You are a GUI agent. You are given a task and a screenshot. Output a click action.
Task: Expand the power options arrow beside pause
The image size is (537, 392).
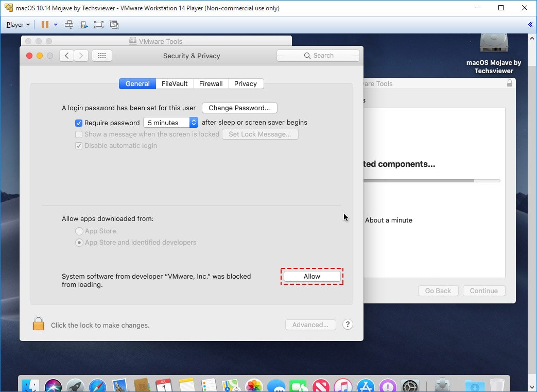tap(55, 25)
